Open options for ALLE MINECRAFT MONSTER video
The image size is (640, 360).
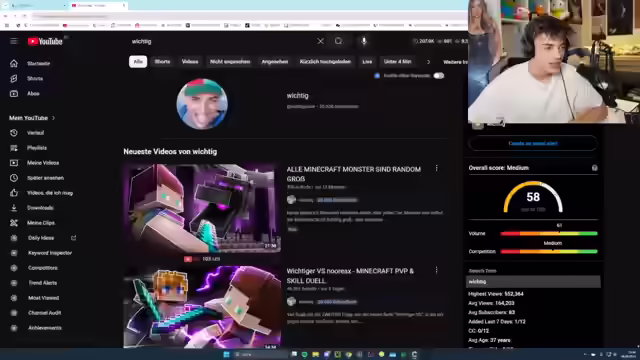[x=436, y=168]
